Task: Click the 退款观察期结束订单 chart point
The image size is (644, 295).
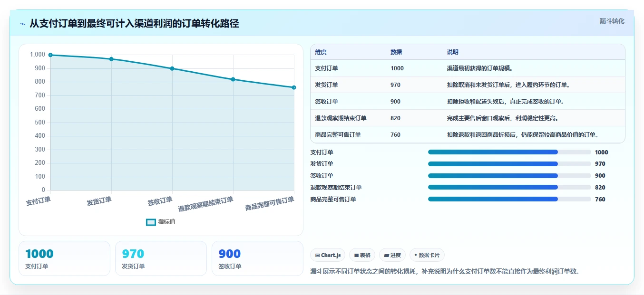Action: point(233,79)
